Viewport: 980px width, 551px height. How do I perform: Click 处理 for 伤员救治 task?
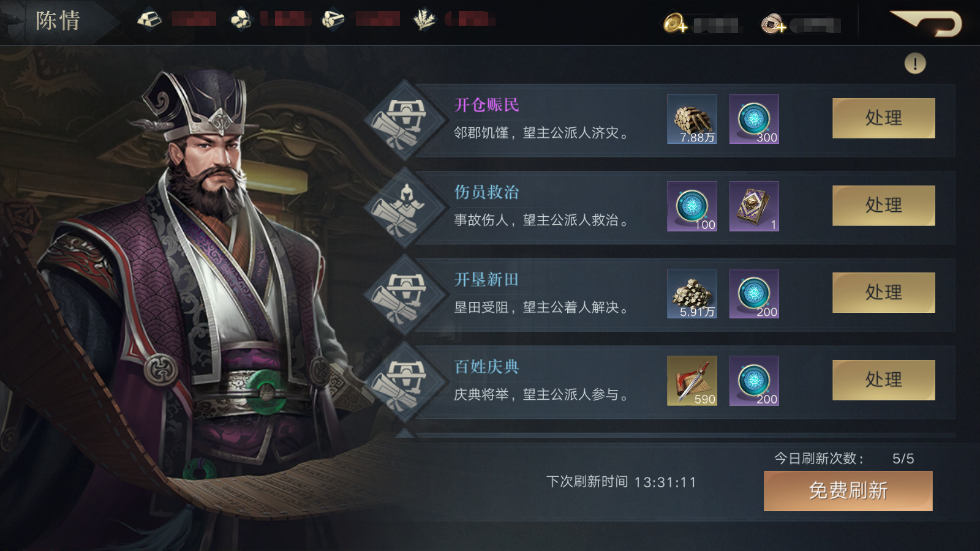pos(883,206)
